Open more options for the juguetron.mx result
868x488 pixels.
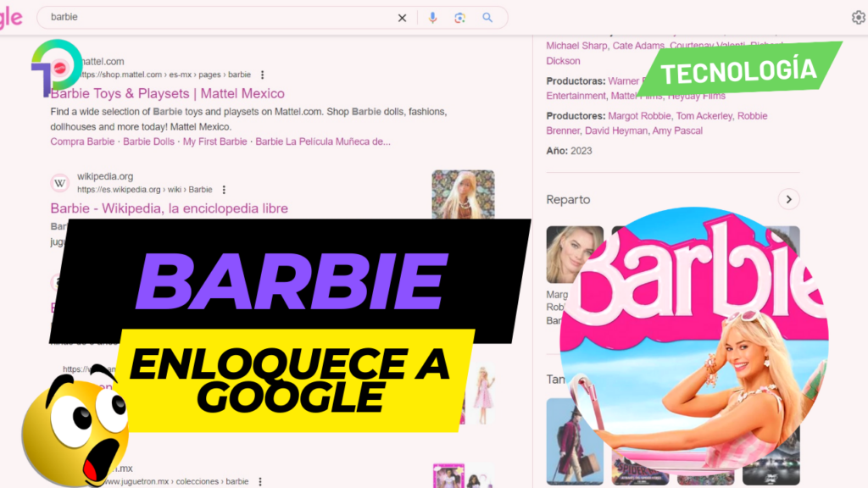point(260,482)
